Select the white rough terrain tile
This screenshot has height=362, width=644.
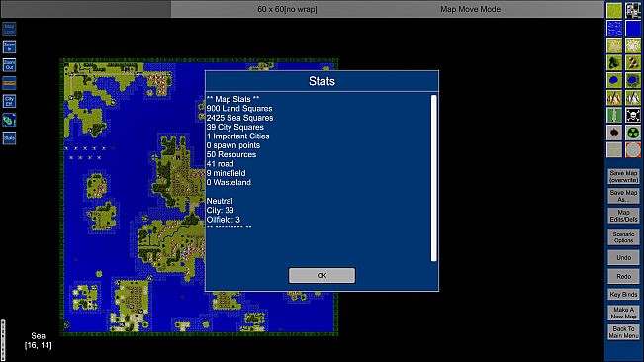tap(633, 45)
